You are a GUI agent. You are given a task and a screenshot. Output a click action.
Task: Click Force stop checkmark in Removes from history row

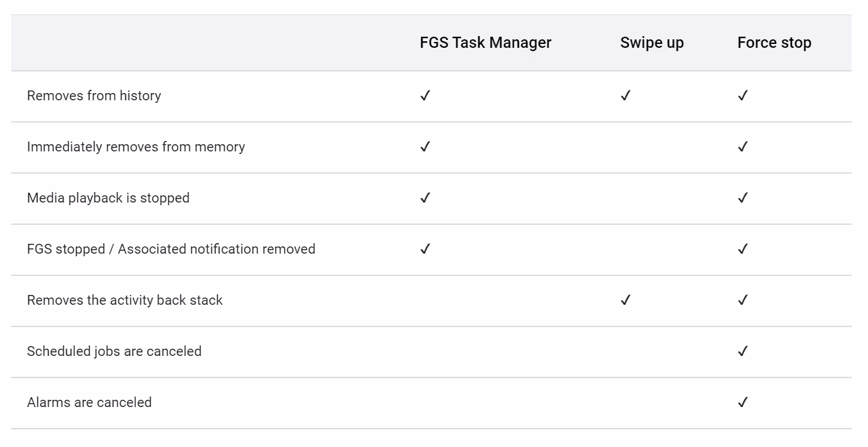tap(743, 96)
